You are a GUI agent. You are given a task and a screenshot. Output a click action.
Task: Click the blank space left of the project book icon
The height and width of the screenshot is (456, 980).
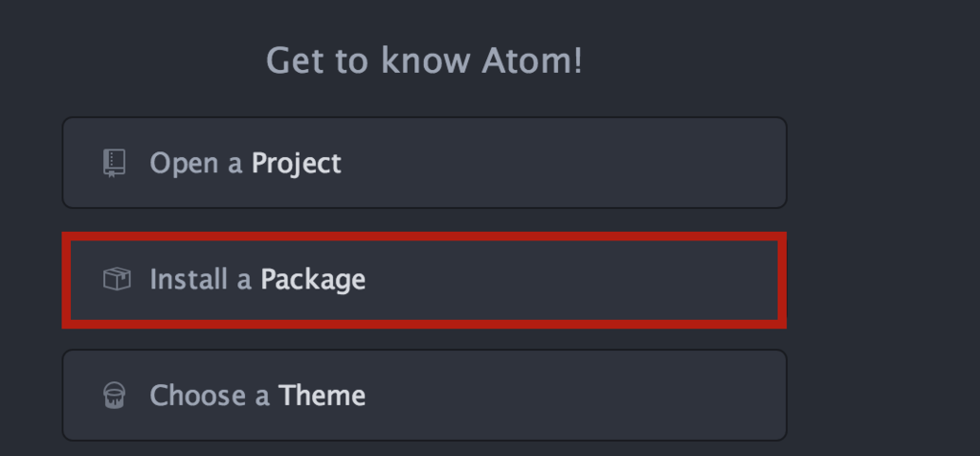pos(83,163)
